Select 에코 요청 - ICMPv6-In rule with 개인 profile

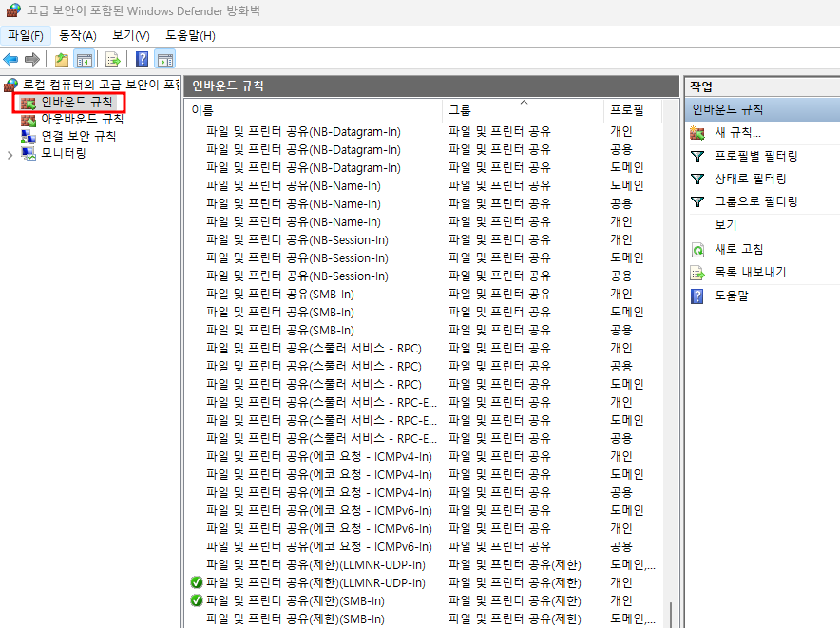click(425, 528)
